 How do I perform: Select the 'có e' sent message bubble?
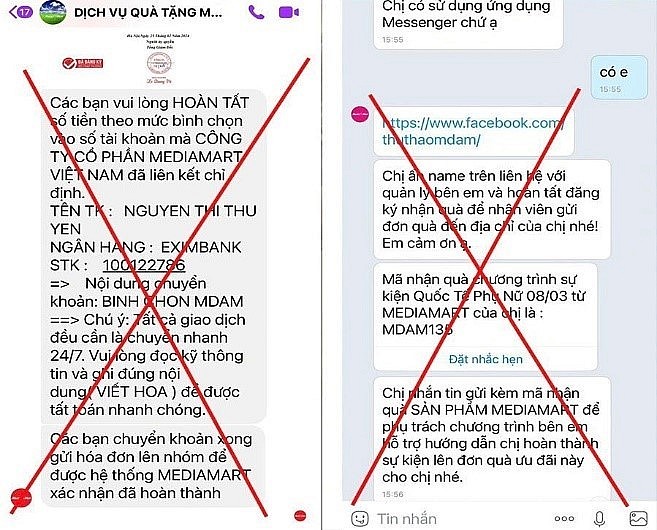619,78
